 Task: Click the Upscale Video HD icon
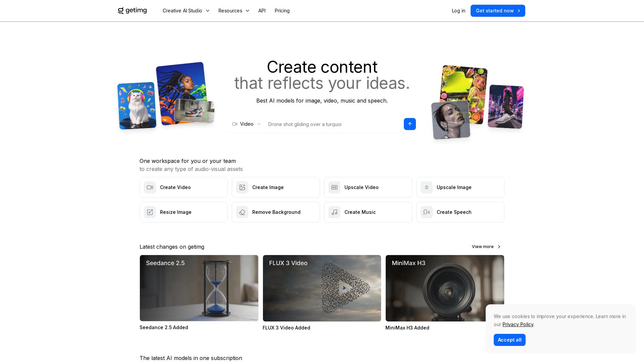[x=334, y=187]
